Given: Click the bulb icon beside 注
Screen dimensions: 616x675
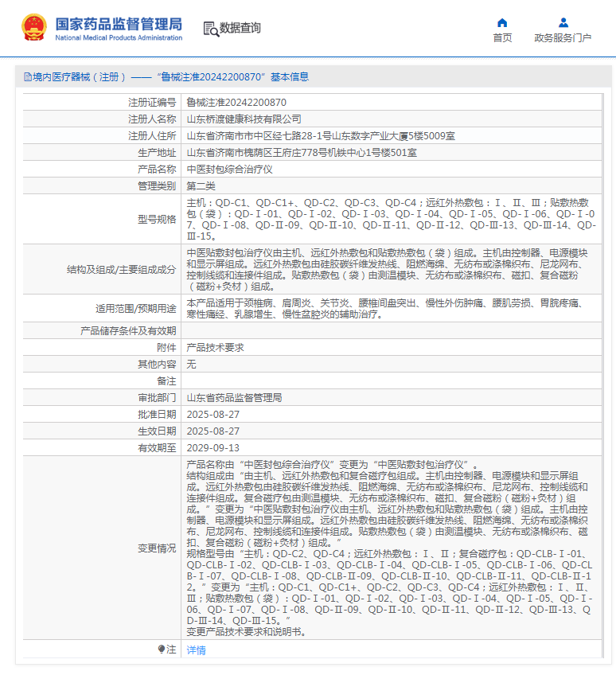Looking at the screenshot, I should coord(162,649).
